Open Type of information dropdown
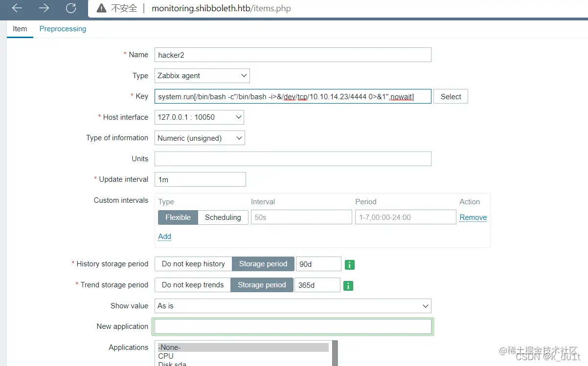 pos(200,138)
